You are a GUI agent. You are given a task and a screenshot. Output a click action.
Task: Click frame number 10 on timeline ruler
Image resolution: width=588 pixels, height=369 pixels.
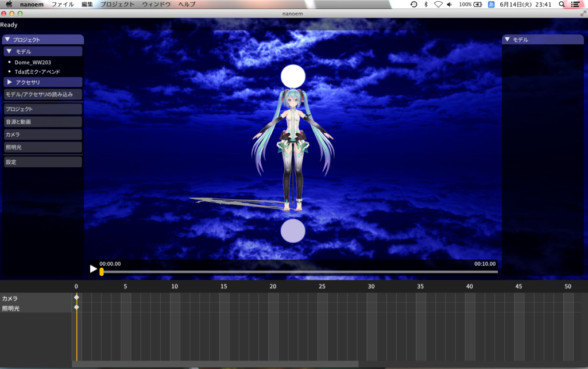point(175,286)
